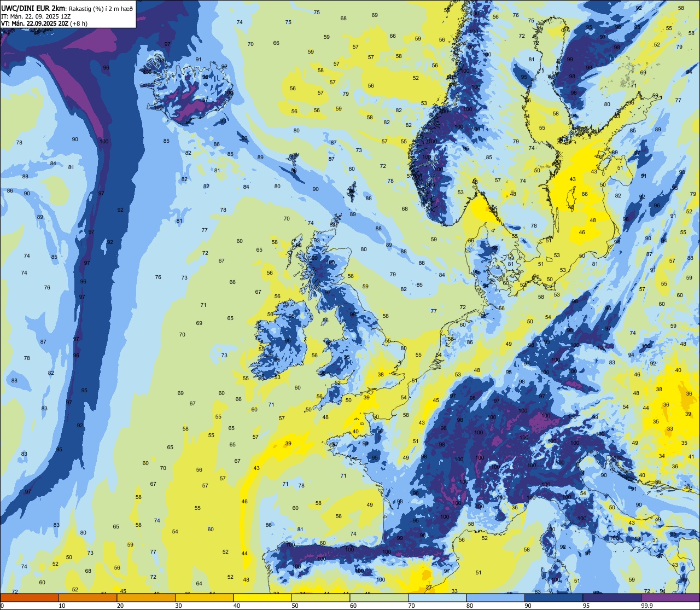Click the 10–20 orange legend swatch

pyautogui.click(x=87, y=597)
